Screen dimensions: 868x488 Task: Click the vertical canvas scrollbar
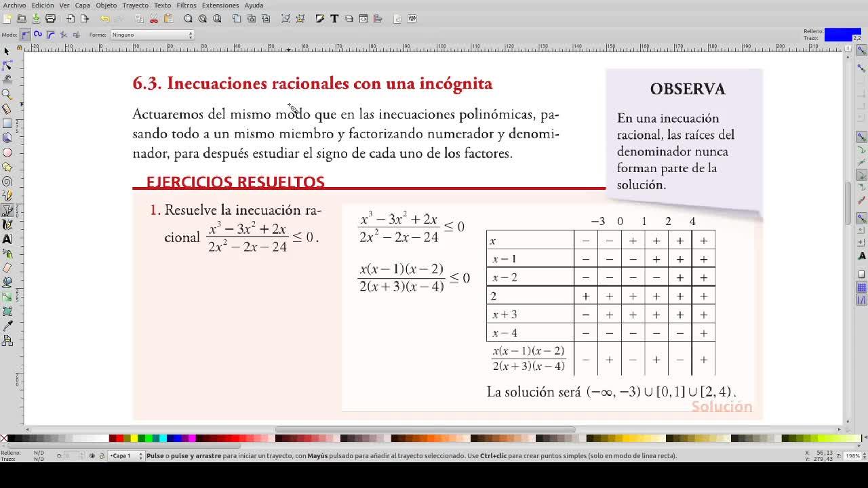[848, 203]
